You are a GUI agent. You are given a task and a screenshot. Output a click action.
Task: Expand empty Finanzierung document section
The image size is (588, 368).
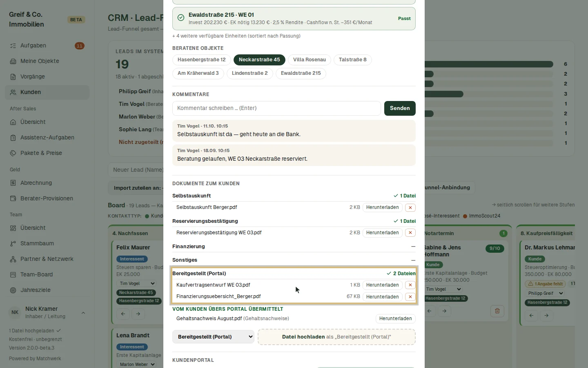[x=294, y=247]
